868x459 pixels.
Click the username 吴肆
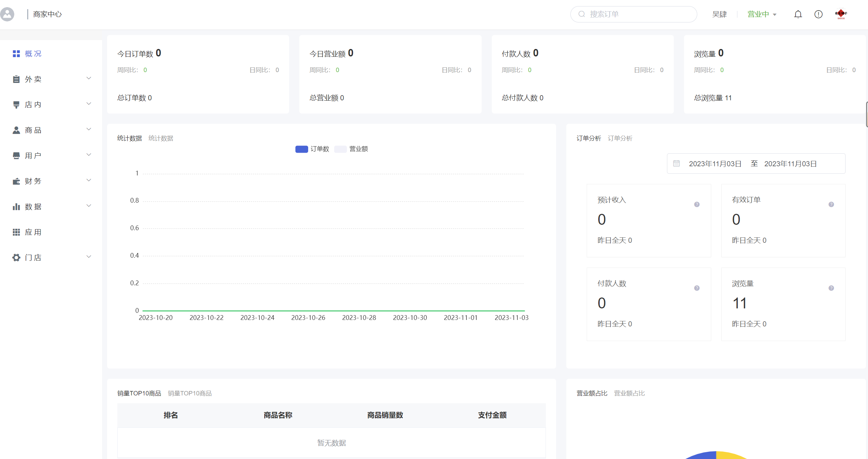point(719,14)
